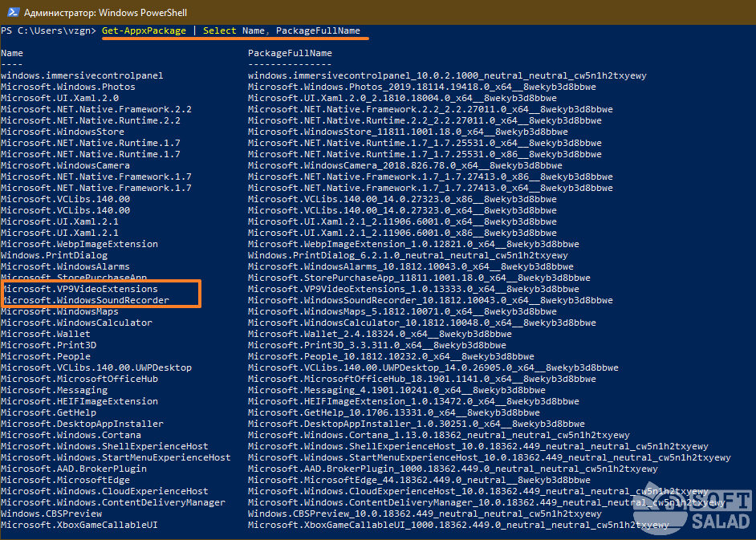Viewport: 756px width, 540px height.
Task: Click the 'Name' column header
Action: click(x=12, y=53)
